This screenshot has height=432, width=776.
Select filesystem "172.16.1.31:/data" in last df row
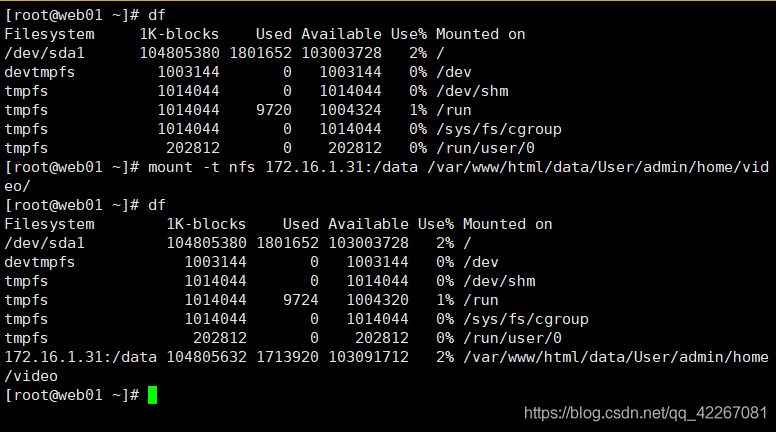[x=81, y=357]
